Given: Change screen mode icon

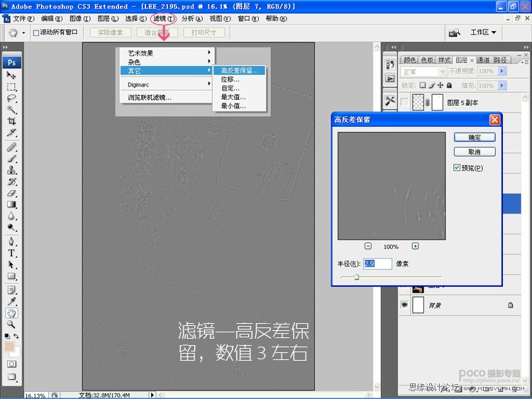Looking at the screenshot, I should coord(11,376).
